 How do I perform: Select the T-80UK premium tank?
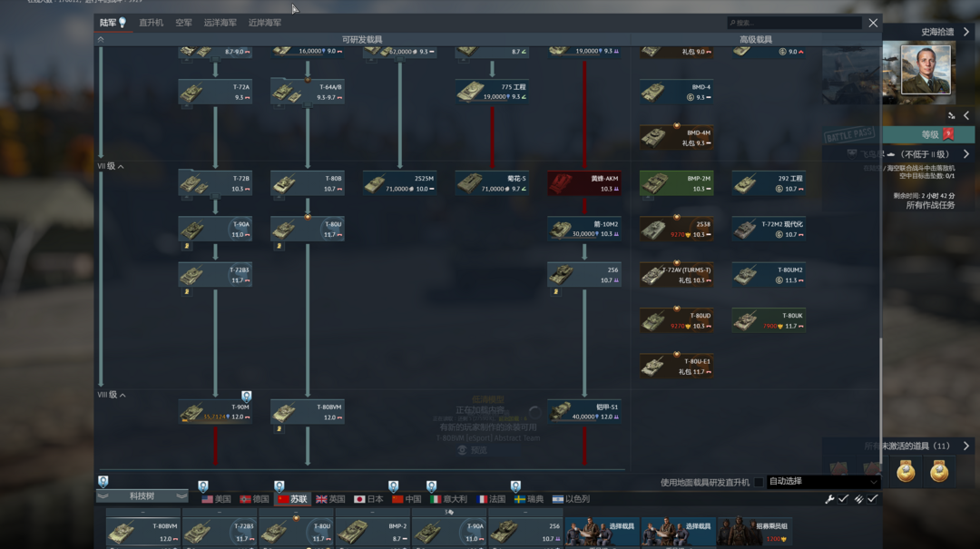pos(769,320)
